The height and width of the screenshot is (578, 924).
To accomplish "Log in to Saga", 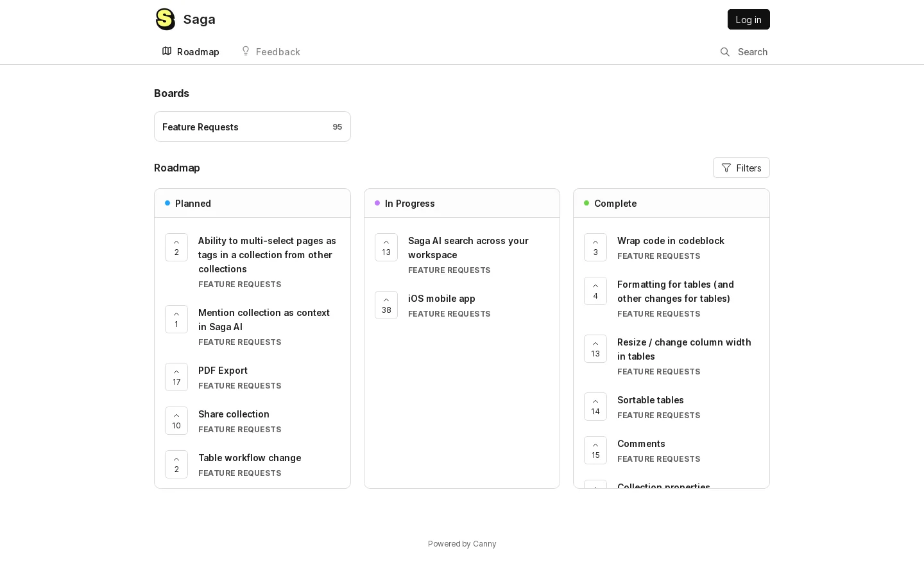I will click(x=749, y=19).
